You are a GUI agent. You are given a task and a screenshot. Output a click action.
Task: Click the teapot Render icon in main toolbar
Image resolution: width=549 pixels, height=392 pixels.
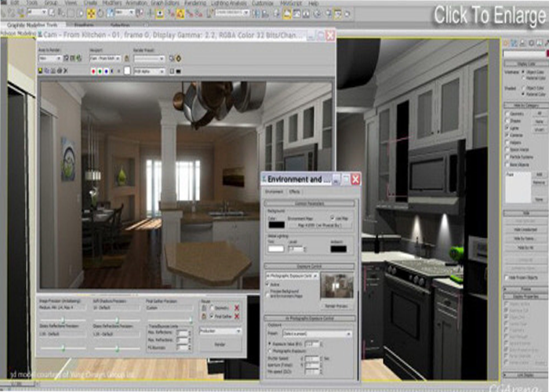coord(347,14)
